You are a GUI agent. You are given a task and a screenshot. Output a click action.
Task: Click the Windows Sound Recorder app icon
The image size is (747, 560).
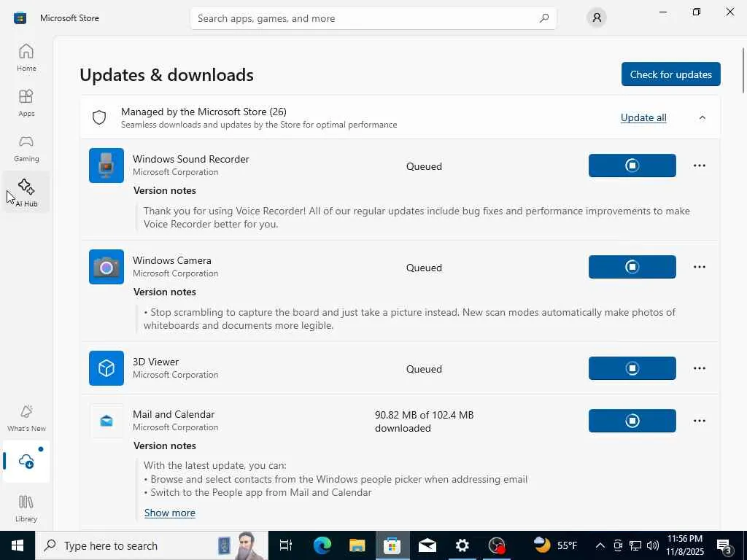point(107,166)
